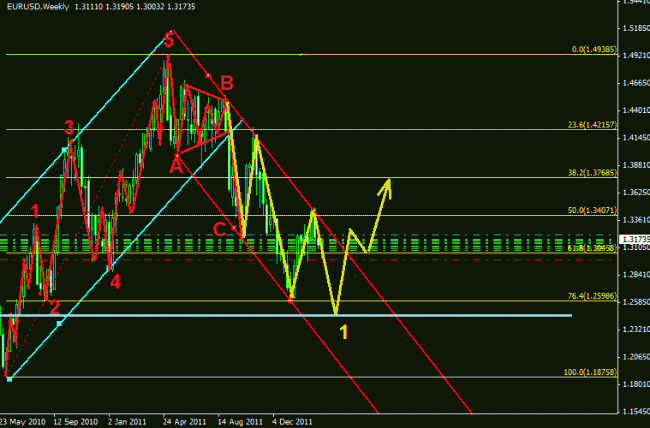The width and height of the screenshot is (650, 428).
Task: Click the 1.46650 price axis label
Action: 636,83
